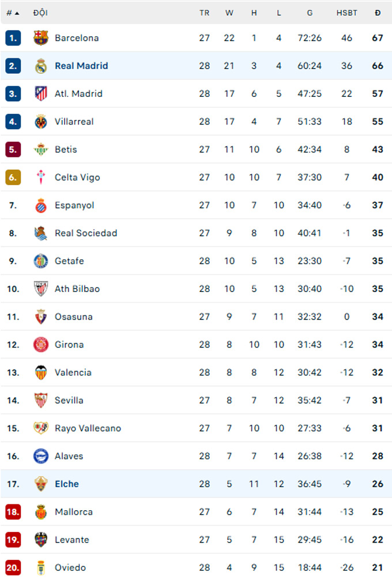Click the Rayo Vallecano crest icon
Image resolution: width=392 pixels, height=580 pixels.
coord(41,428)
